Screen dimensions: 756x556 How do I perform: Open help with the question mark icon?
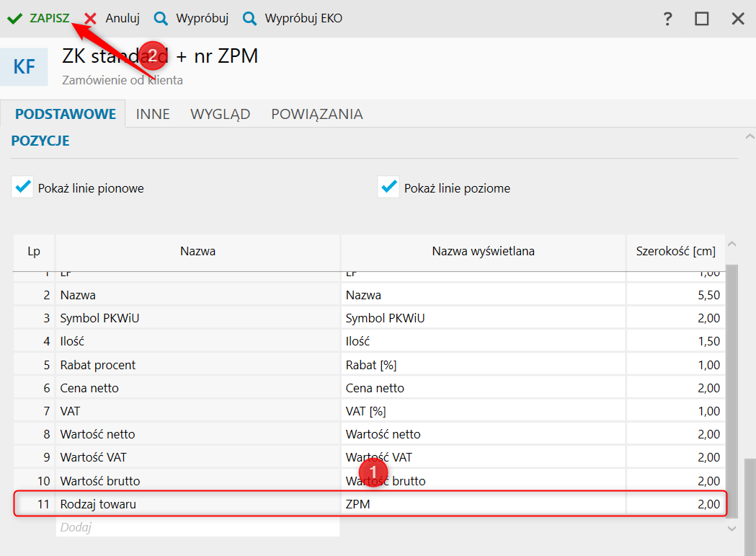[668, 19]
